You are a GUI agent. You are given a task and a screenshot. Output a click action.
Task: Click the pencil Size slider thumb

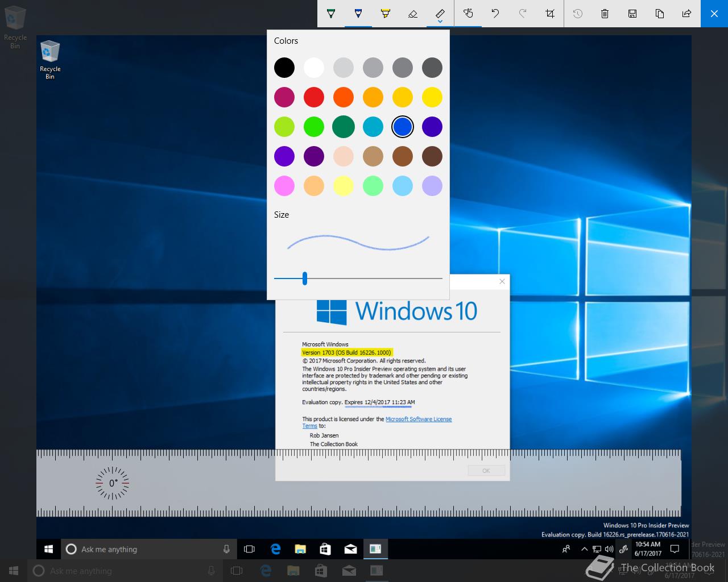click(305, 278)
